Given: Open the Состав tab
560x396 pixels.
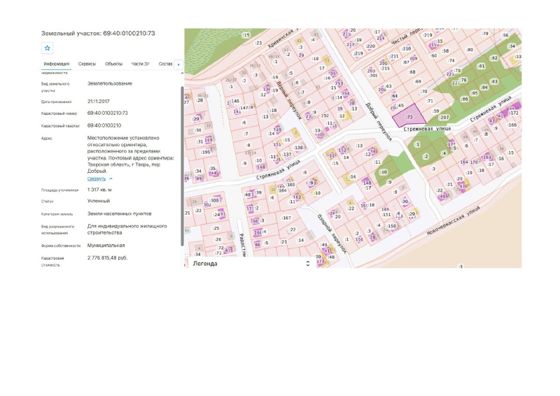Looking at the screenshot, I should pos(165,64).
